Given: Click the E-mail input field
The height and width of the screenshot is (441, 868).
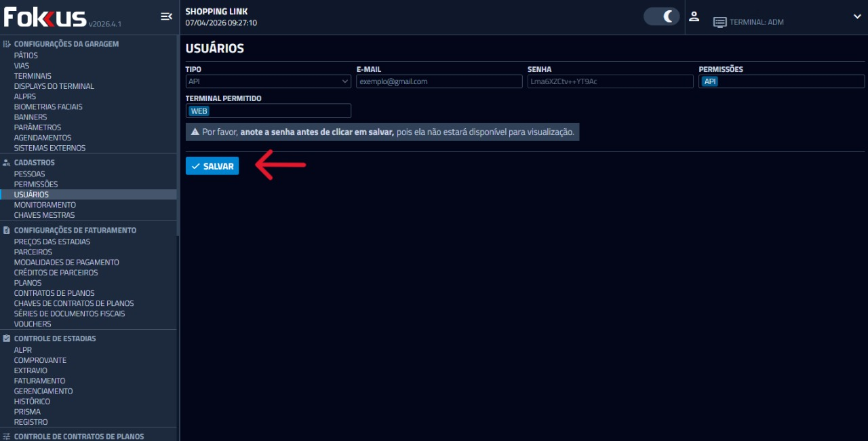Looking at the screenshot, I should (x=439, y=81).
